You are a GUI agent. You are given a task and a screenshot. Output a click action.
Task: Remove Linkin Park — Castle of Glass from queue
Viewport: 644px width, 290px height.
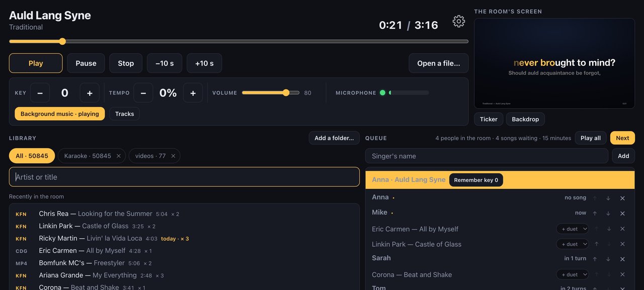point(622,244)
